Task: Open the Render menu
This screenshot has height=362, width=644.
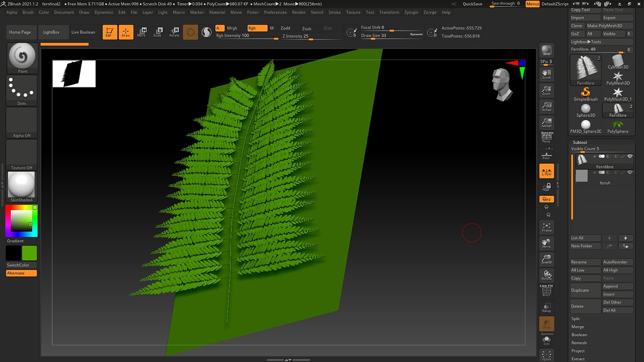Action: pyautogui.click(x=299, y=12)
